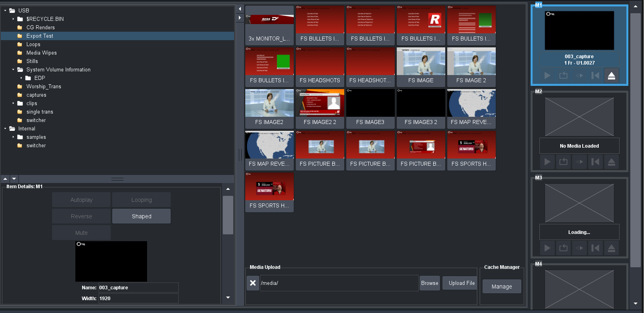Click the frame step icon in M1
Image resolution: width=644 pixels, height=313 pixels.
tap(579, 75)
